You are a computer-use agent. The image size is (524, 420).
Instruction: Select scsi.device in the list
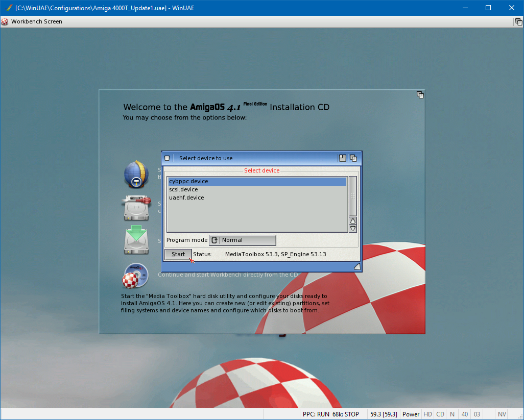183,189
